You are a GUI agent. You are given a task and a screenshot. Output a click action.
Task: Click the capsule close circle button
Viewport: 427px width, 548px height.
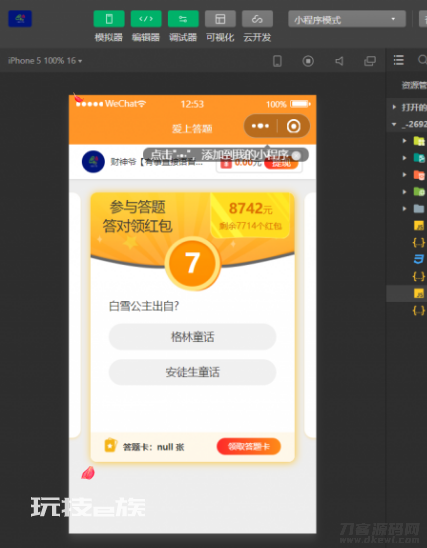click(294, 126)
